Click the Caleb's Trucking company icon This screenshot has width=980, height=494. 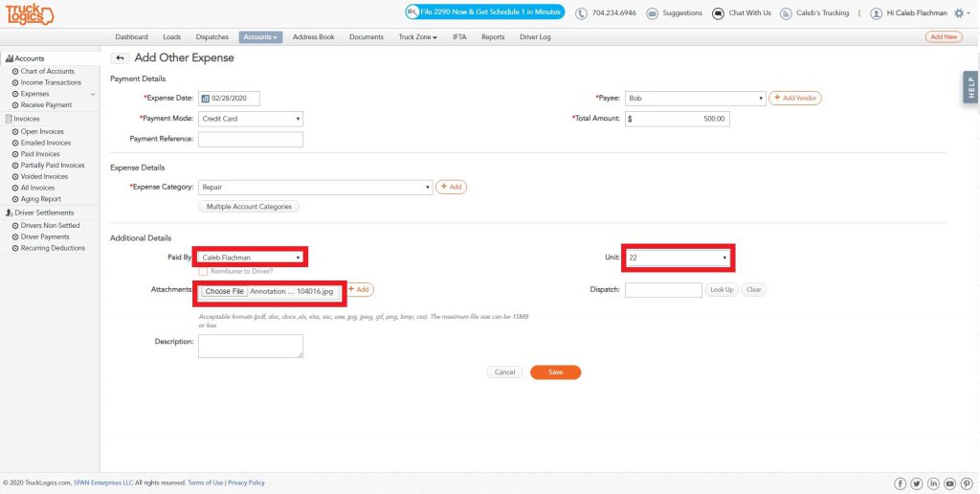point(786,13)
